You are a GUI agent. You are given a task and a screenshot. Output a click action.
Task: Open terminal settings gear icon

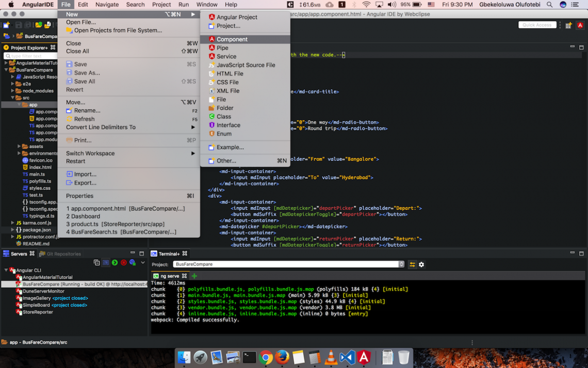(x=421, y=264)
